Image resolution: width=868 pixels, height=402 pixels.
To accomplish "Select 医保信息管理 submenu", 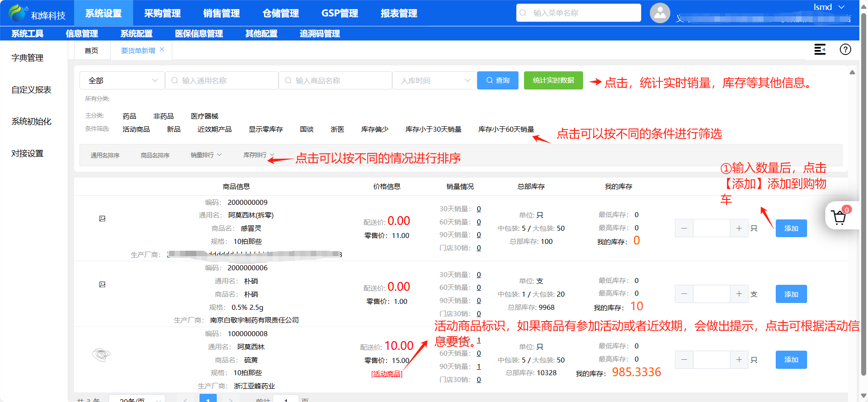I will (199, 34).
